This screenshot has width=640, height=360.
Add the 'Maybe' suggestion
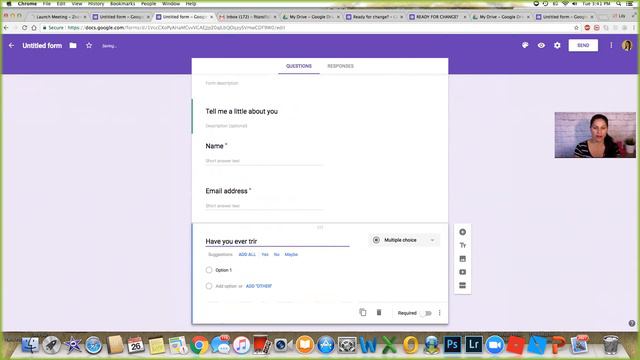tap(291, 254)
